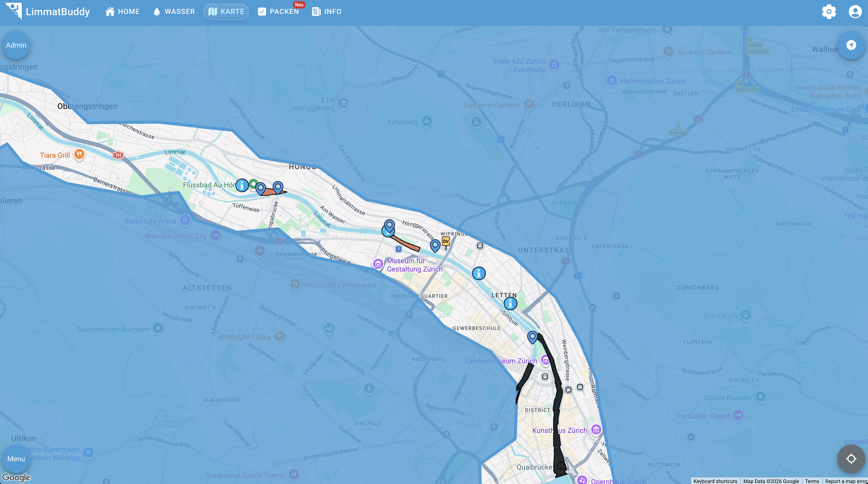Click the Menu round button
This screenshot has width=868, height=484.
(x=16, y=459)
